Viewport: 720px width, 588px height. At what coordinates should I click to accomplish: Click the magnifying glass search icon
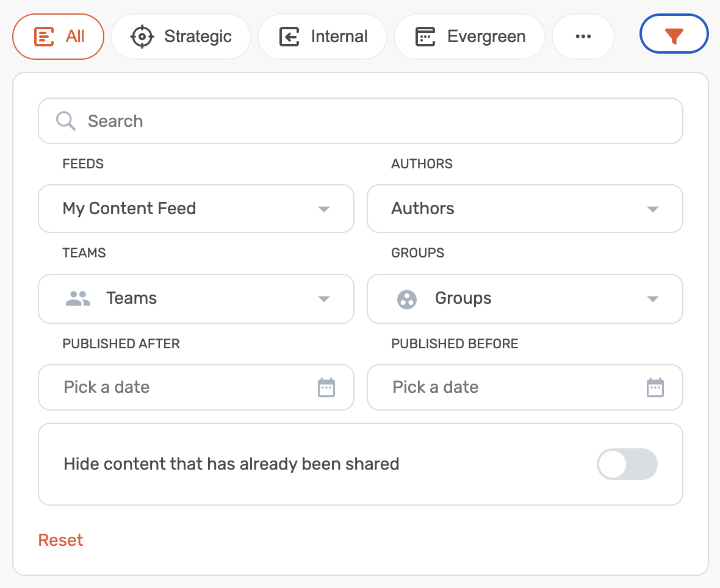66,121
